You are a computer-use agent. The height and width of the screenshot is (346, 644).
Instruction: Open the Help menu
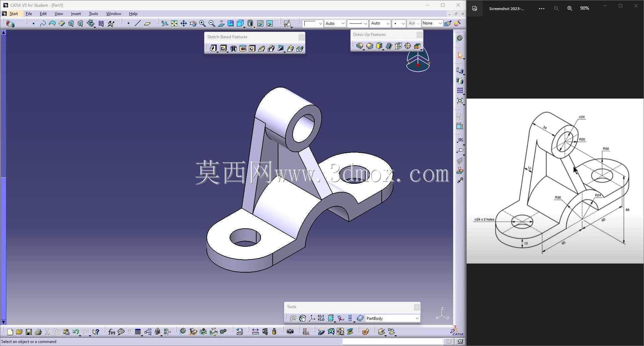(133, 14)
